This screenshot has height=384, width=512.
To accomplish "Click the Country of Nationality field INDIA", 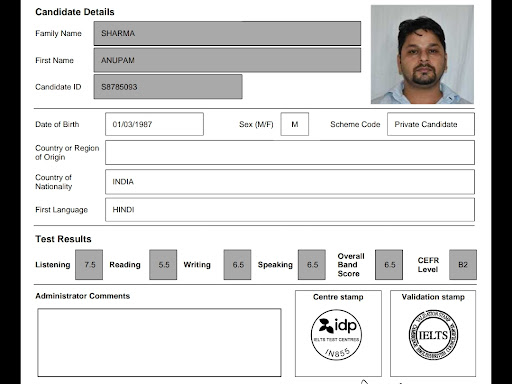I will coord(290,182).
